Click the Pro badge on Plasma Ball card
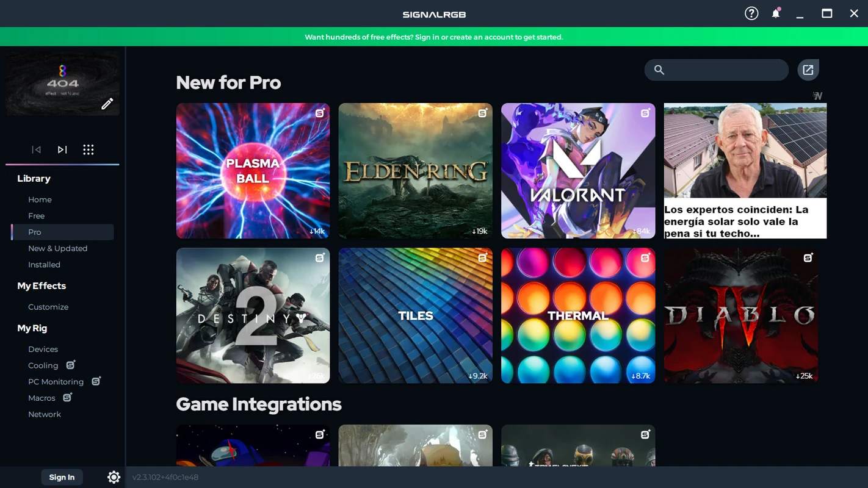Screen dimensions: 868x488 [320, 113]
